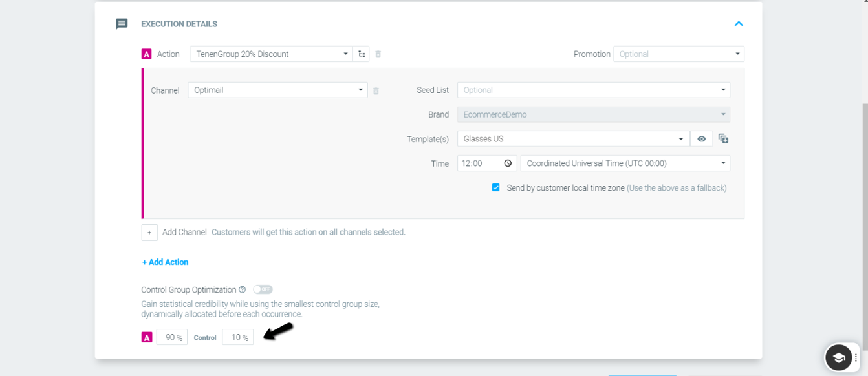Click the disabled Brand dropdown EcommerceDemo

pyautogui.click(x=594, y=114)
